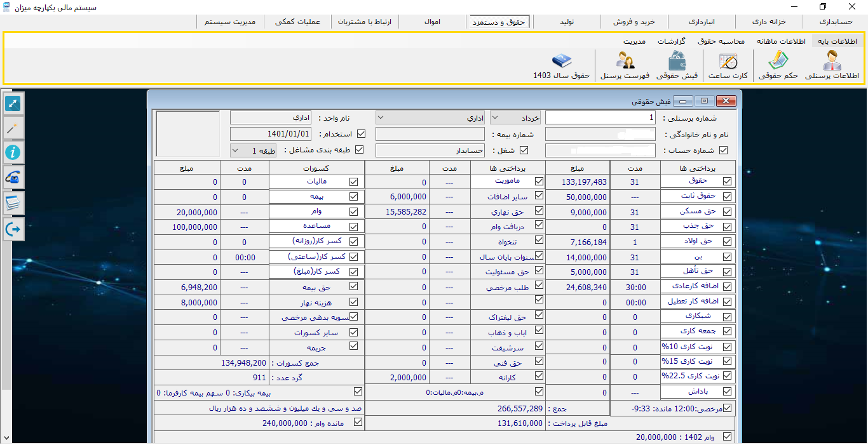Toggle the حق مسکن checkbox
The width and height of the screenshot is (868, 445).
click(727, 211)
